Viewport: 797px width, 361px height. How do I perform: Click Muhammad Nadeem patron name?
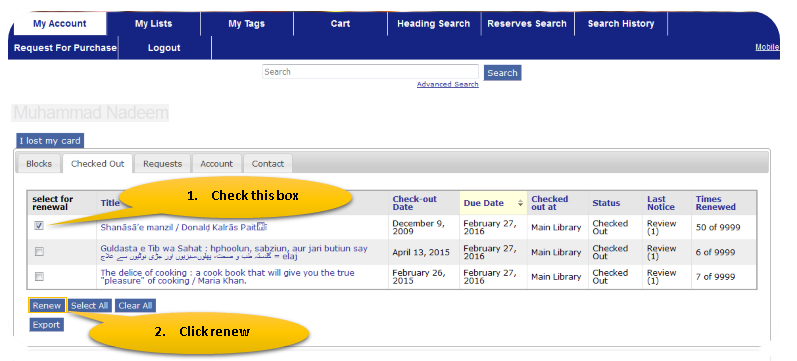coord(90,113)
